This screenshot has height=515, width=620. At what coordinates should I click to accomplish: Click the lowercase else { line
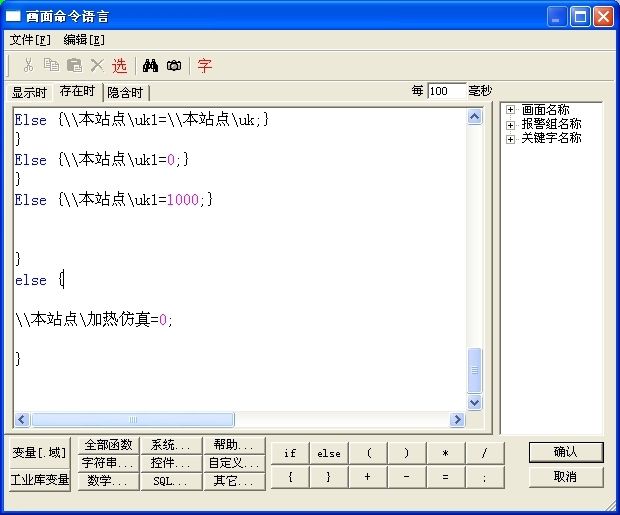coord(40,280)
